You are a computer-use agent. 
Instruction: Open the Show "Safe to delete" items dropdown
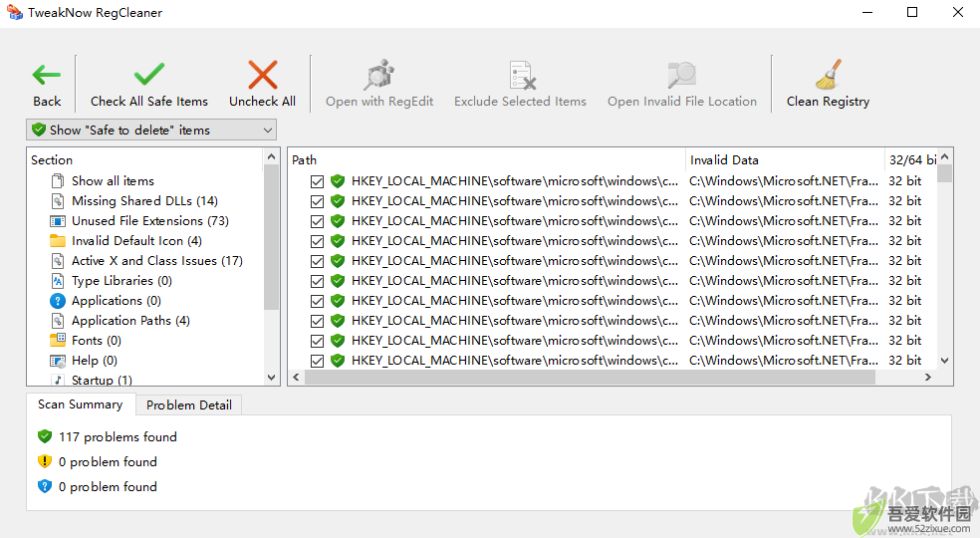coord(151,131)
